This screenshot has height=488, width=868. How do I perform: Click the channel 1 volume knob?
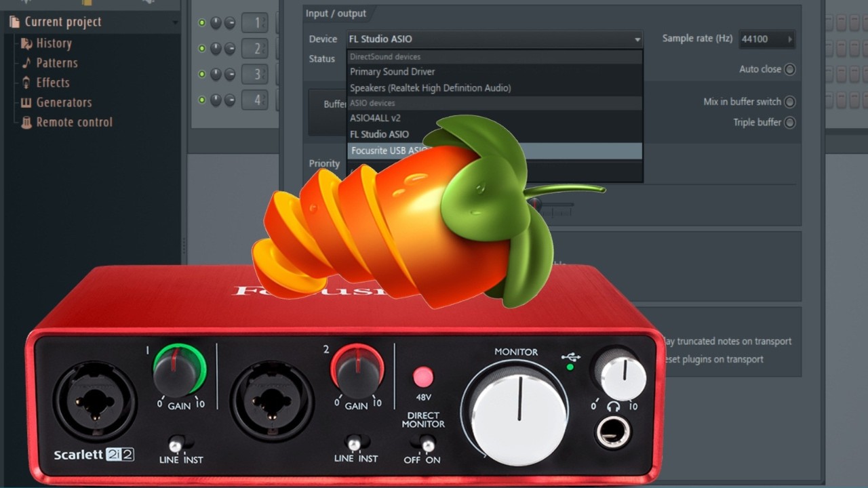[x=230, y=23]
